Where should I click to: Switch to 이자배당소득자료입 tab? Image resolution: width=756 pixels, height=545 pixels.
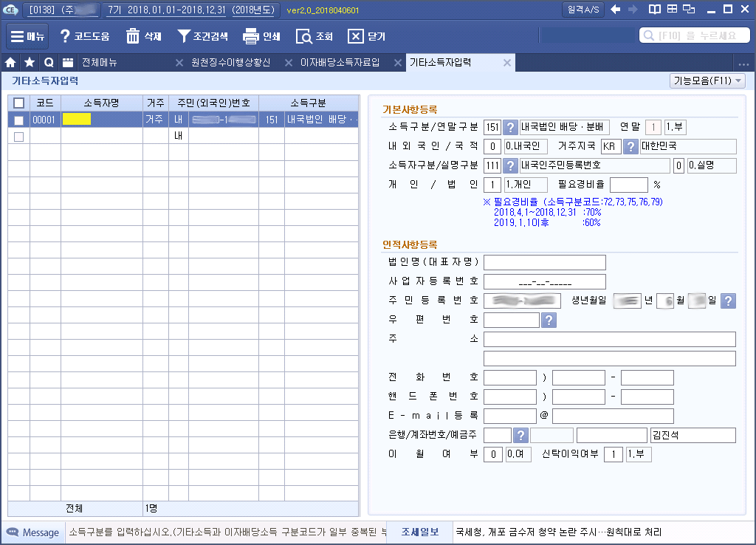(340, 63)
